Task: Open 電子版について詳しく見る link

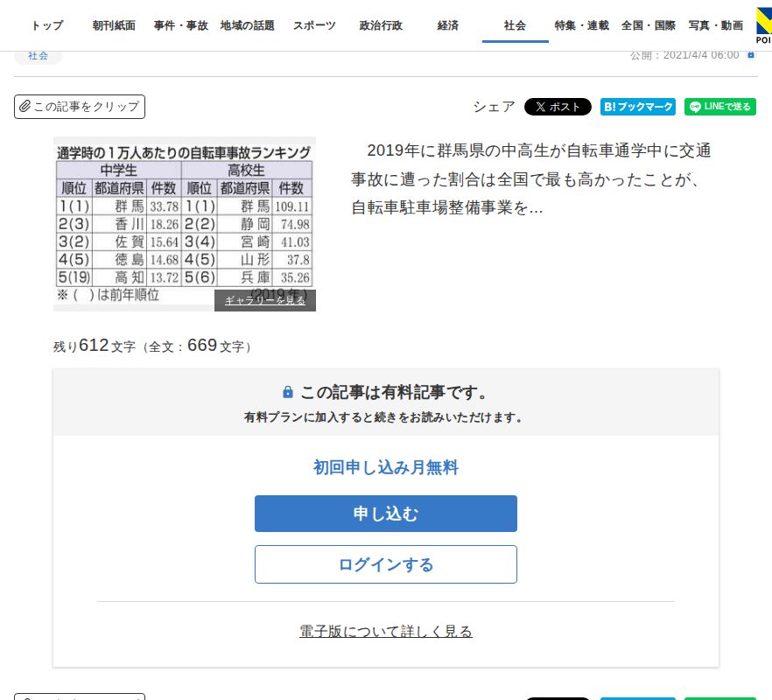Action: pyautogui.click(x=386, y=631)
